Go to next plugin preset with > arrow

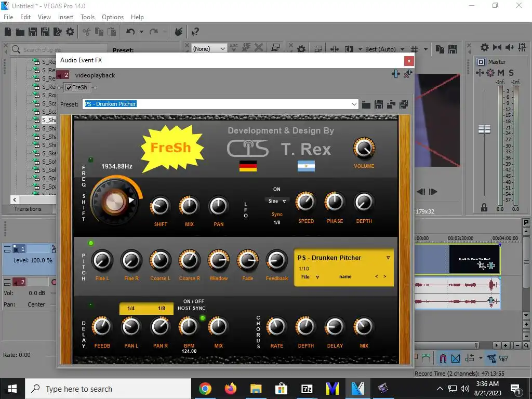pos(385,276)
